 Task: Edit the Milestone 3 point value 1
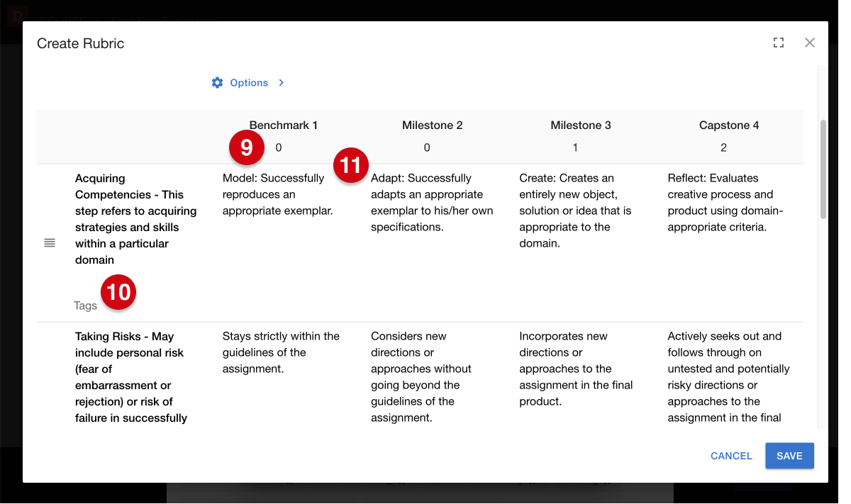[x=575, y=147]
